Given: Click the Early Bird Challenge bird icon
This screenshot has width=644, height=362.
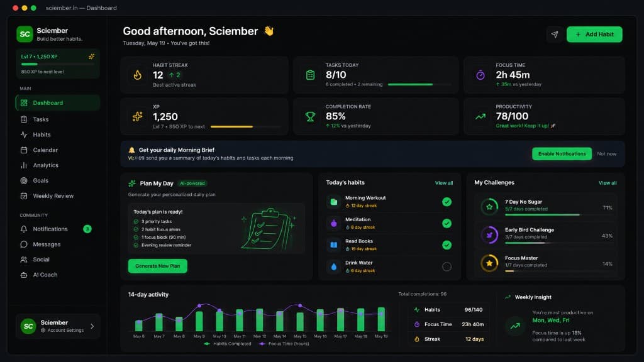Looking at the screenshot, I should 489,235.
